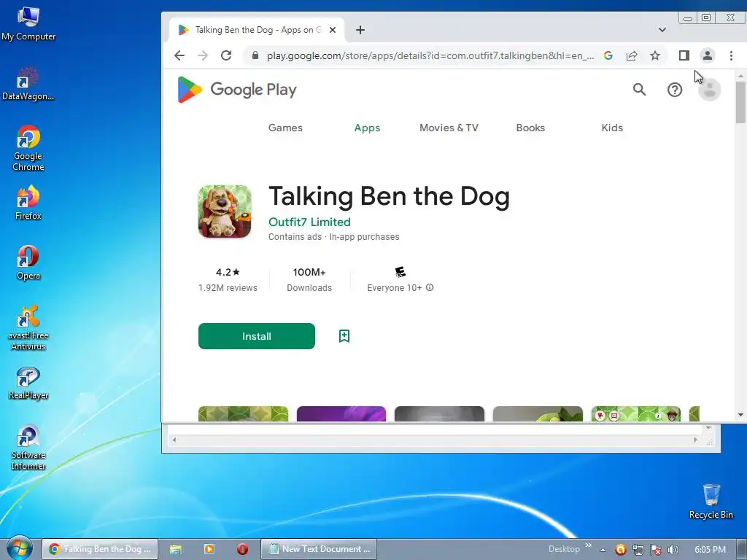Open the Windows Start menu
This screenshot has height=560, width=747.
point(19,548)
